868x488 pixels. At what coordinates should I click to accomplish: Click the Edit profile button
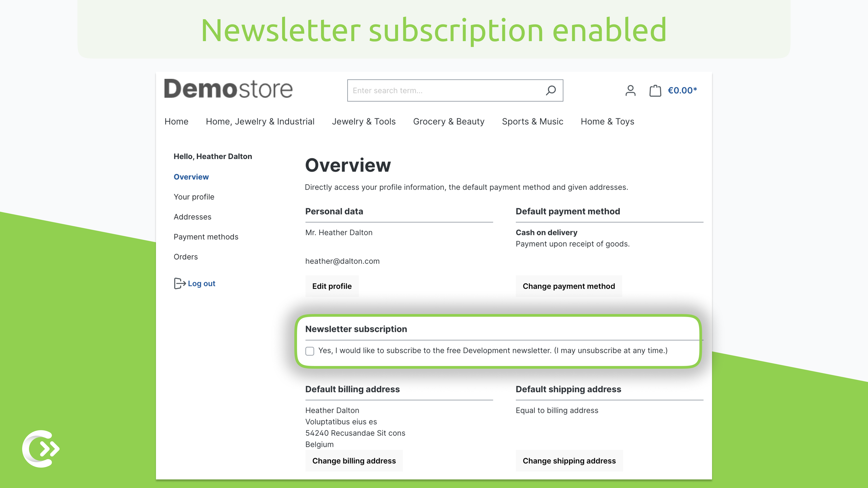[x=332, y=286]
